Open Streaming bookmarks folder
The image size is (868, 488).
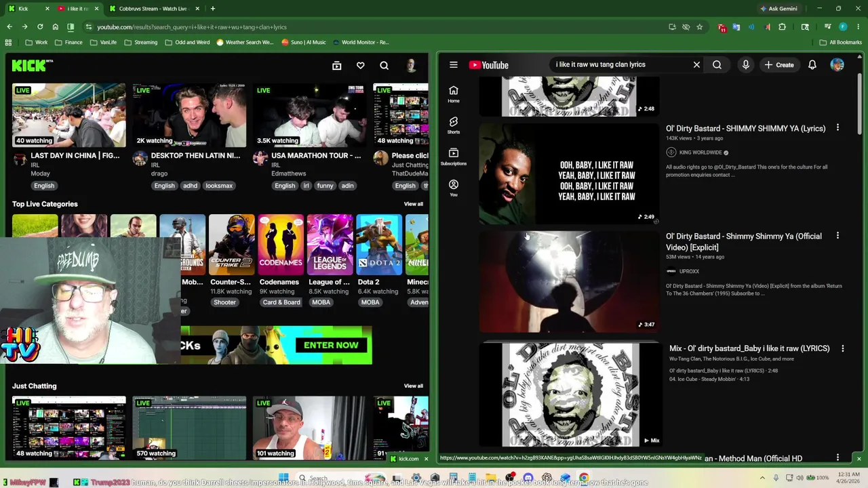(x=140, y=42)
